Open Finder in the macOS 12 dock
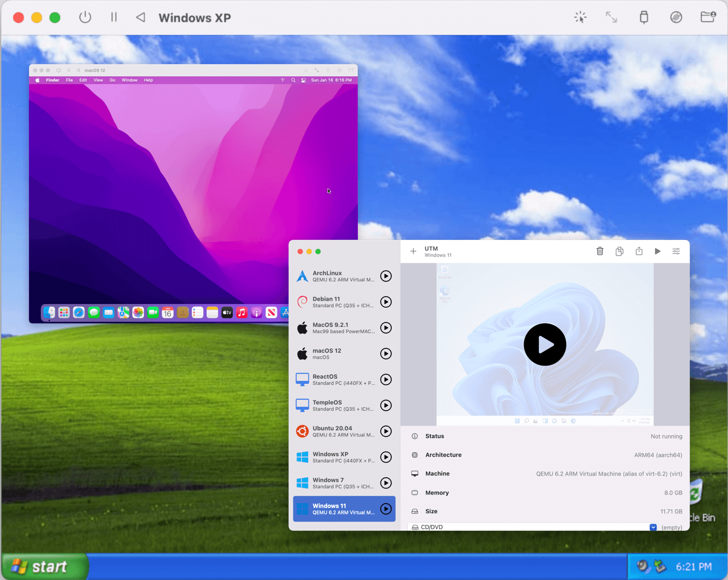The width and height of the screenshot is (728, 580). click(x=49, y=312)
